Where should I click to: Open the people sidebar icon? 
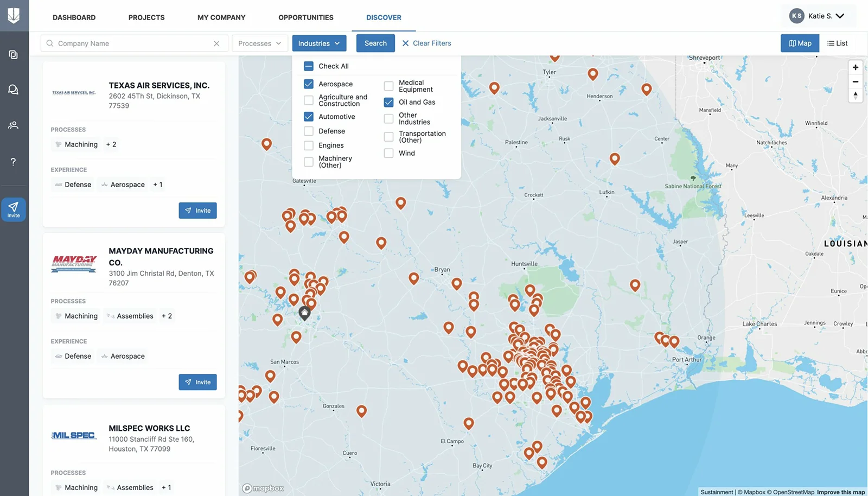pyautogui.click(x=14, y=125)
